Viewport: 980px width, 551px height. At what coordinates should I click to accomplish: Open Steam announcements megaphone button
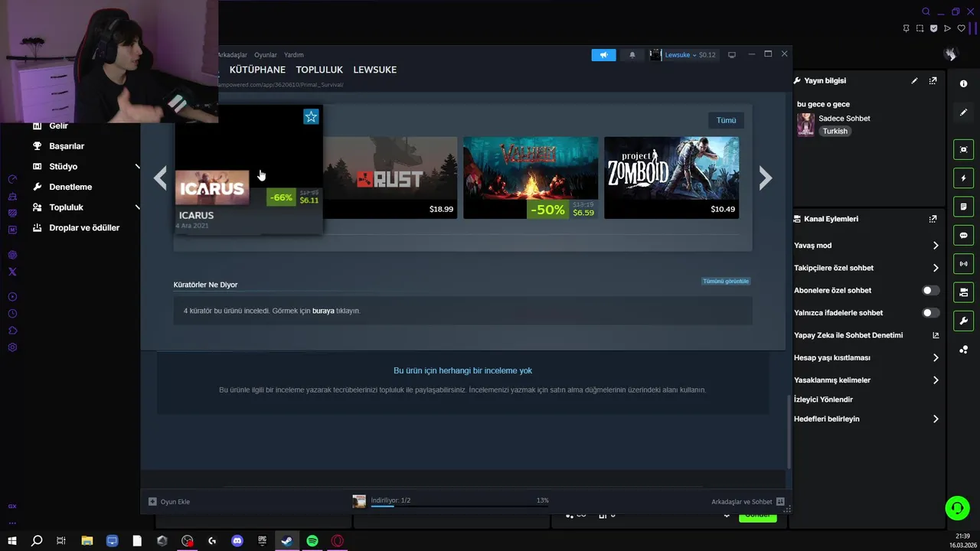pos(603,55)
